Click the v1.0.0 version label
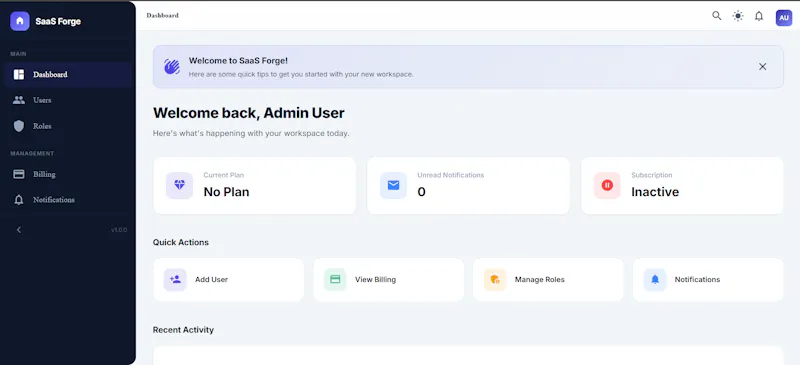This screenshot has width=800, height=365. point(118,230)
